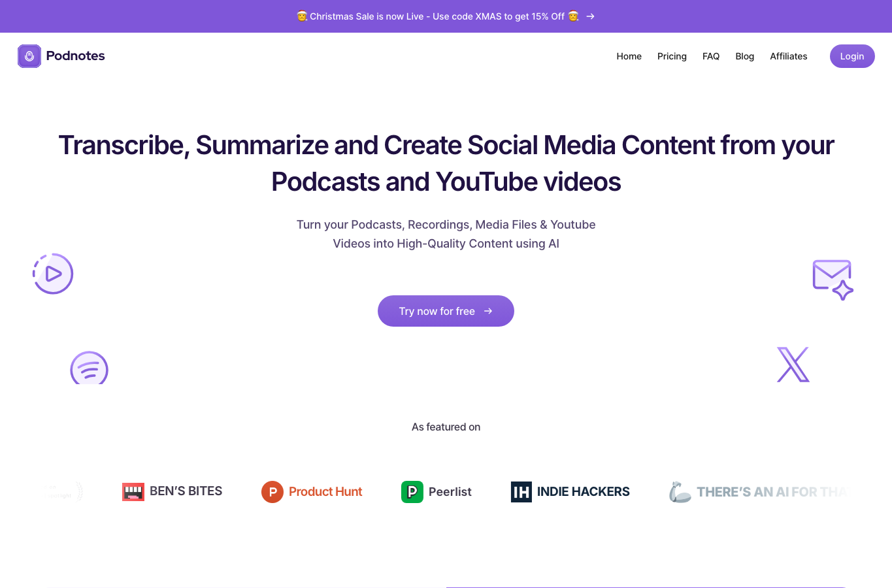892x588 pixels.
Task: Visit the Blog section
Action: [744, 56]
